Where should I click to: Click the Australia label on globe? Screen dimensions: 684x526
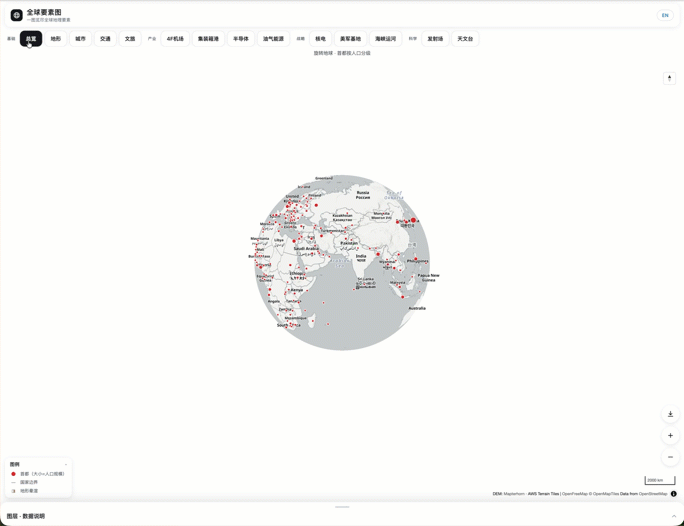point(417,308)
